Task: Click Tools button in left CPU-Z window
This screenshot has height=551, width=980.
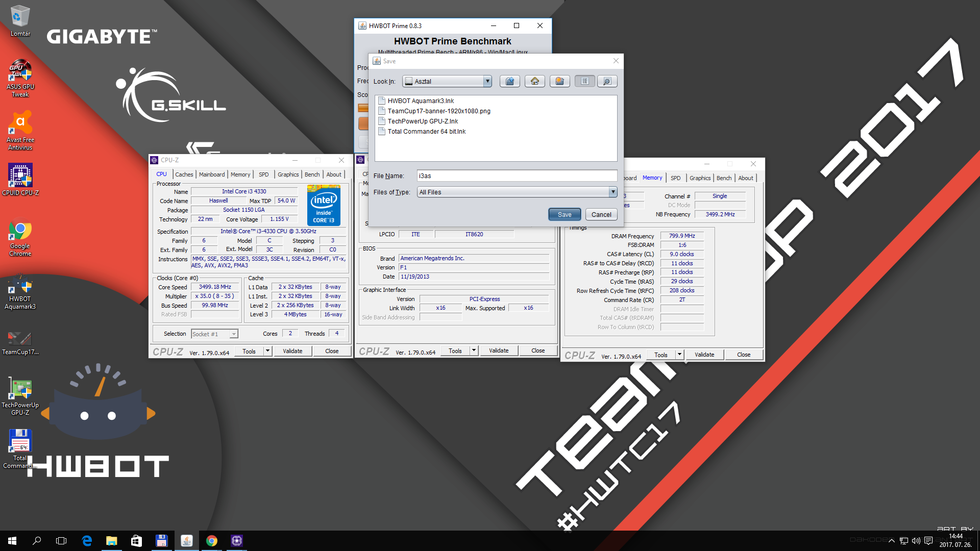Action: [x=249, y=351]
